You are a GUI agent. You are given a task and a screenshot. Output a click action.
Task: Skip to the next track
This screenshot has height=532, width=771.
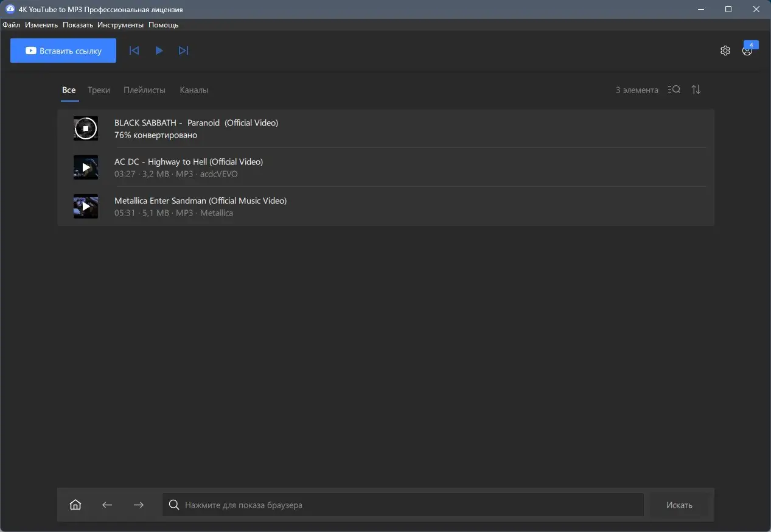point(183,51)
